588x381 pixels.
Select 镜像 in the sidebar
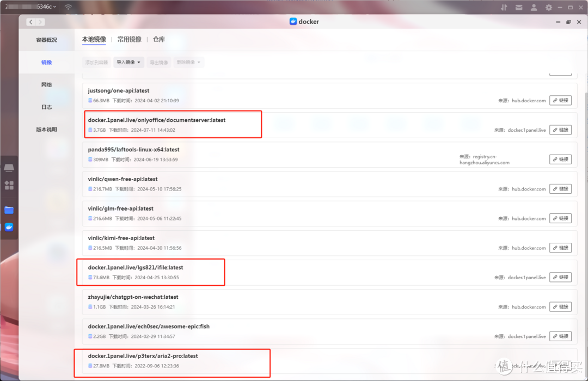tap(46, 62)
